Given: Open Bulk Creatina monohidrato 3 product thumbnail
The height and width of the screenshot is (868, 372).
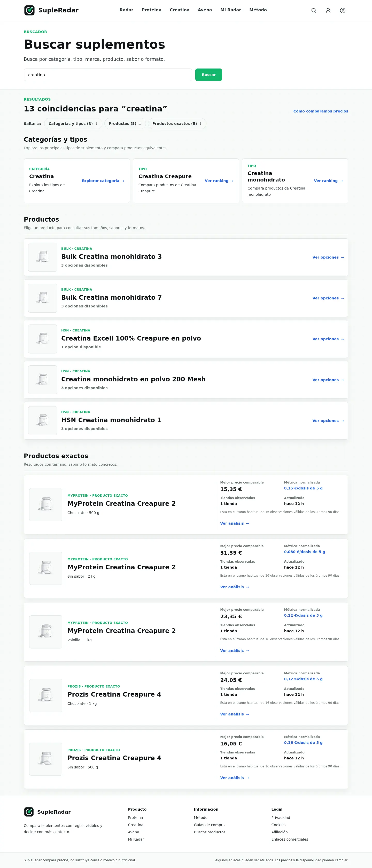Looking at the screenshot, I should [42, 257].
